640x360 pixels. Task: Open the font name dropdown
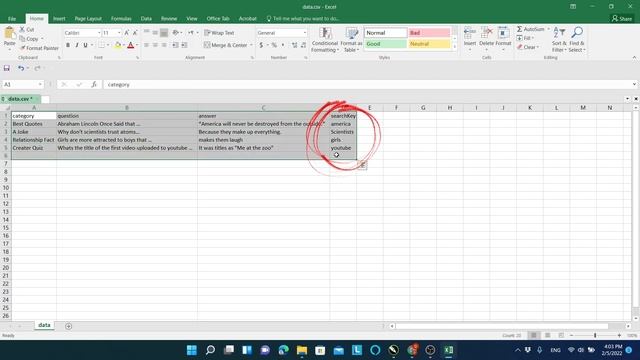pos(99,33)
